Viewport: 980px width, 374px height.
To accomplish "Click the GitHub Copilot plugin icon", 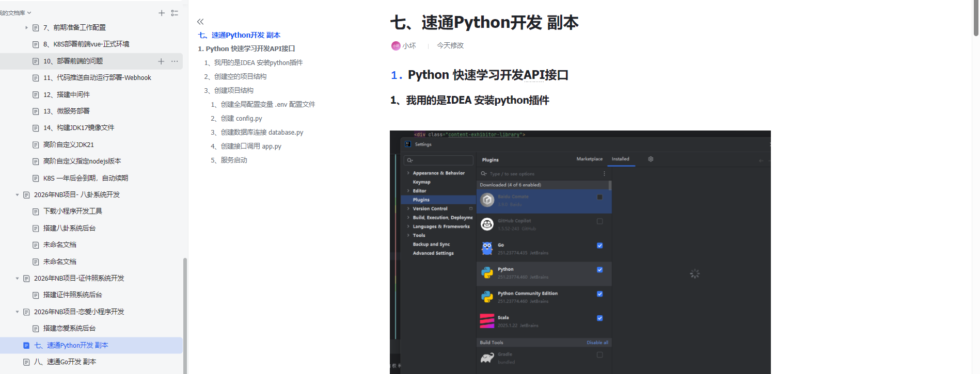I will point(487,224).
